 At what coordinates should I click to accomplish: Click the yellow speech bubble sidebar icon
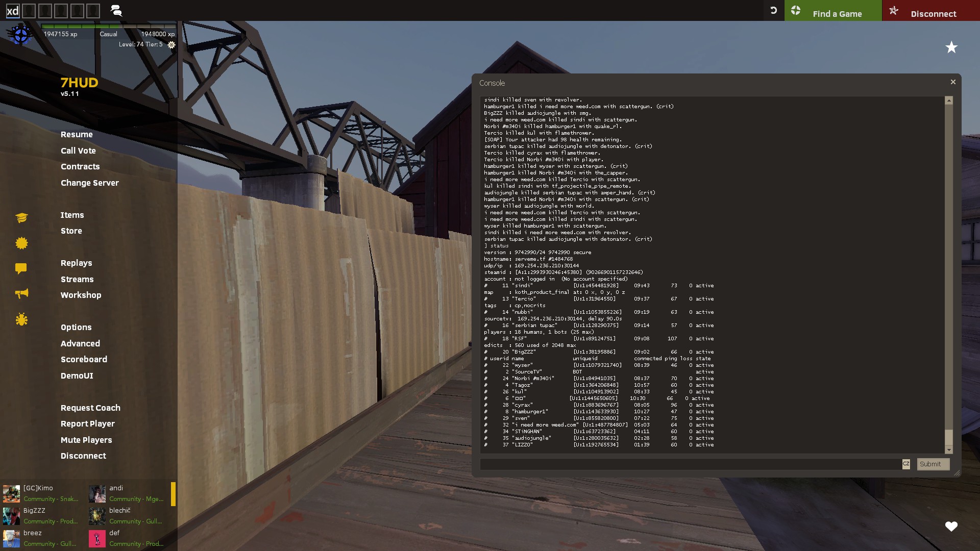click(21, 268)
